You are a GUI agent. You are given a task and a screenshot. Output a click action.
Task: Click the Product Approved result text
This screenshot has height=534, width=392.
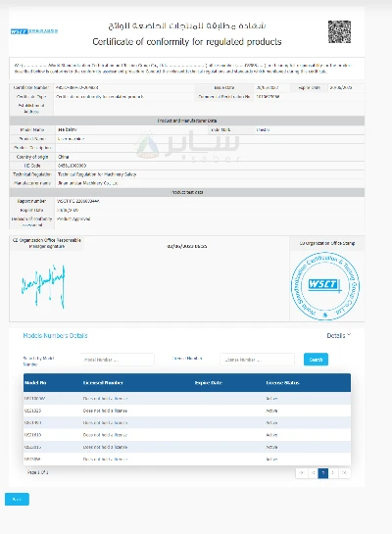coord(73,218)
